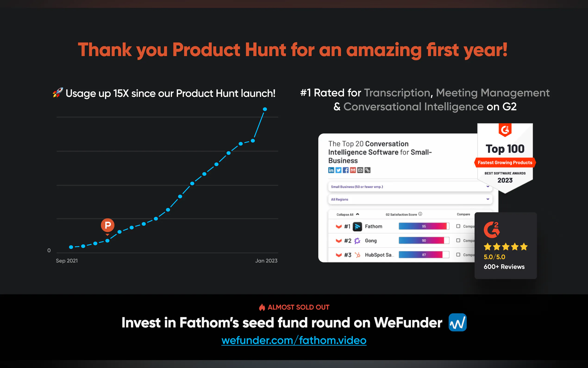The height and width of the screenshot is (368, 588).
Task: Click the Product Hunt marker on chart
Action: coord(108,225)
